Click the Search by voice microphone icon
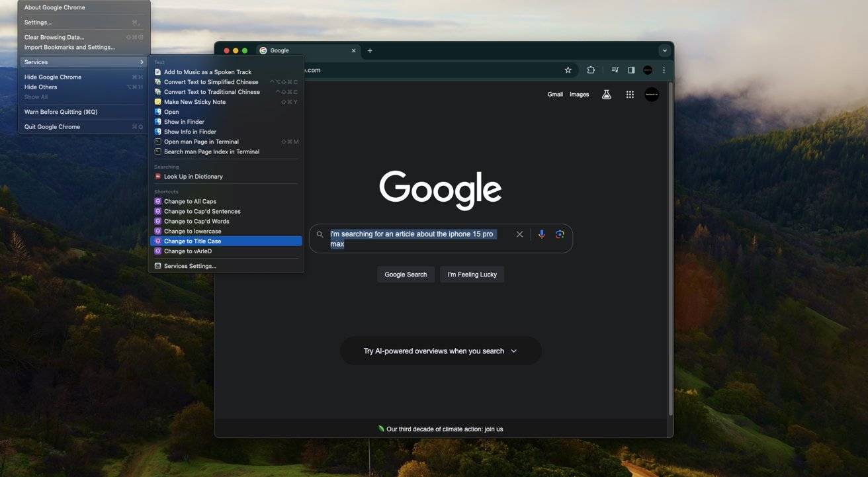868x477 pixels. tap(541, 234)
